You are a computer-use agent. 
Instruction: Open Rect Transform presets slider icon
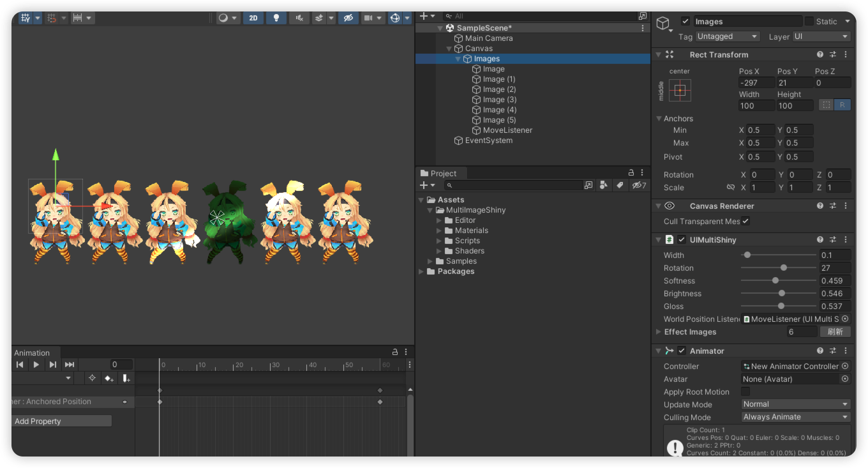833,55
